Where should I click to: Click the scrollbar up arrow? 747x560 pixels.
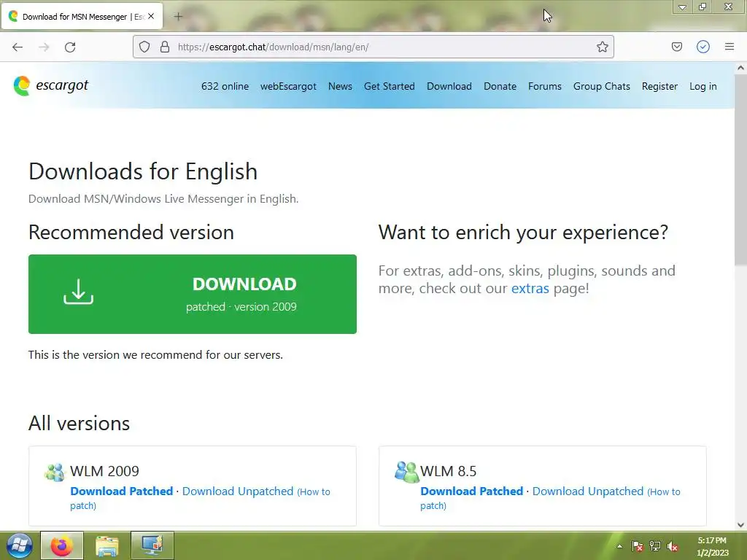pyautogui.click(x=740, y=68)
